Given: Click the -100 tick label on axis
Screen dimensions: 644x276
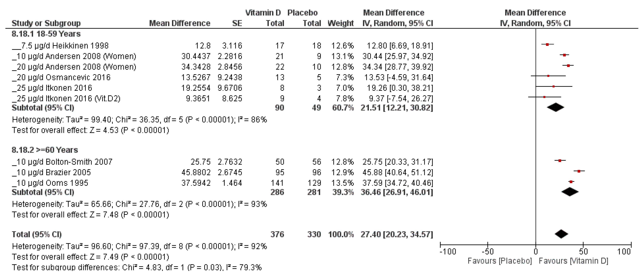Looking at the screenshot, I should click(x=448, y=251).
